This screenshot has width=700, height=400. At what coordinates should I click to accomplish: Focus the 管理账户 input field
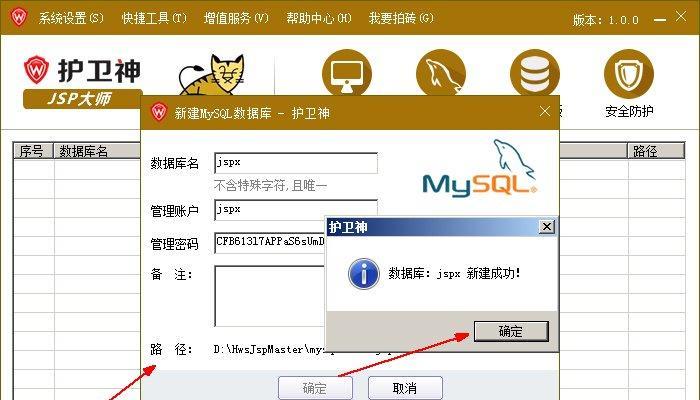pos(296,210)
